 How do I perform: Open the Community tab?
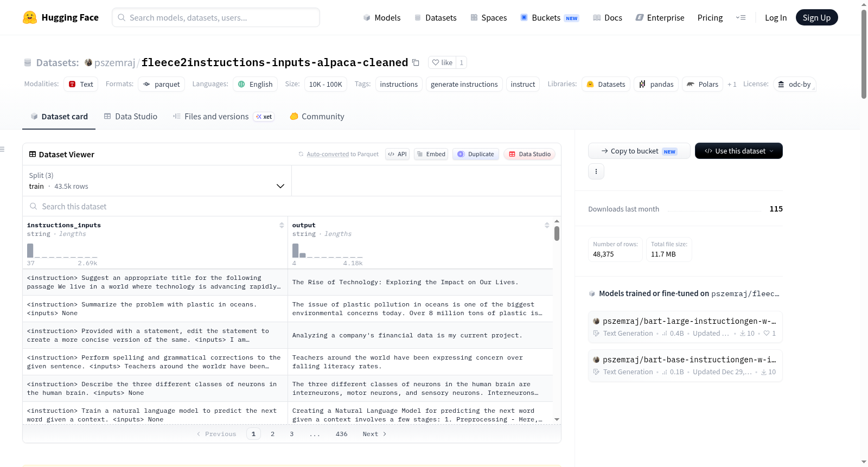(x=317, y=116)
